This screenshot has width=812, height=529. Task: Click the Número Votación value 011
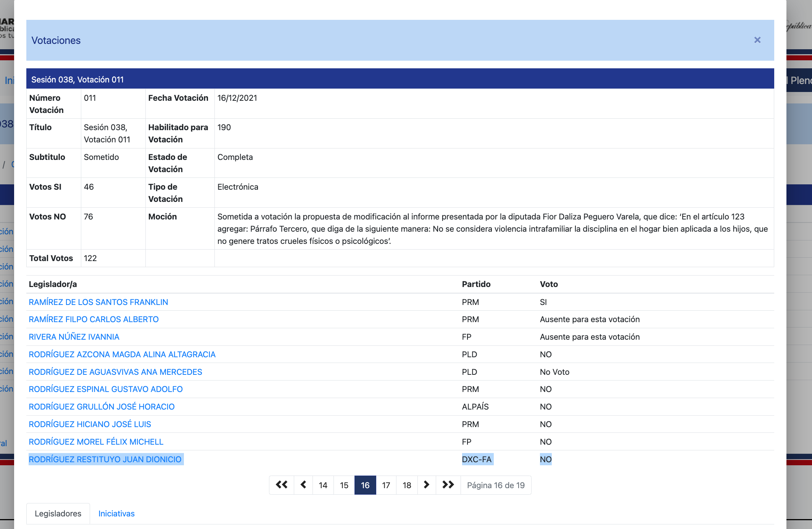pyautogui.click(x=90, y=98)
